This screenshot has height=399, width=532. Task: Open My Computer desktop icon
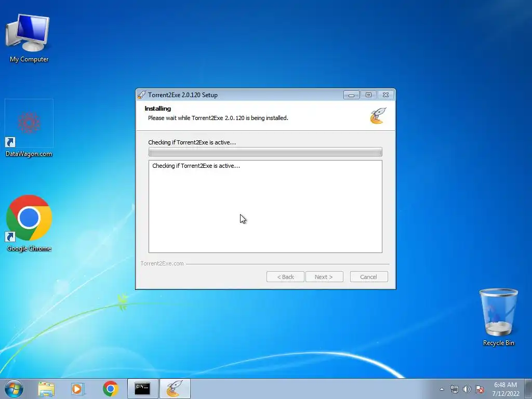[x=29, y=38]
